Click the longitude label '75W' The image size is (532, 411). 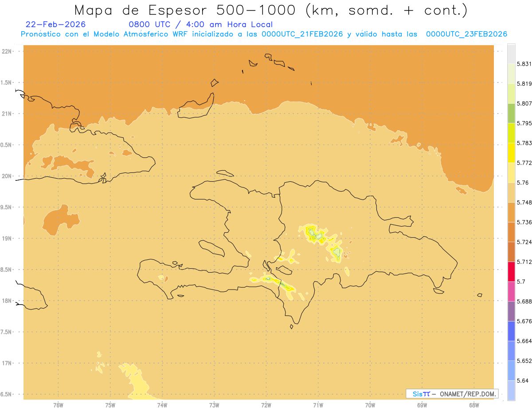tap(110, 405)
